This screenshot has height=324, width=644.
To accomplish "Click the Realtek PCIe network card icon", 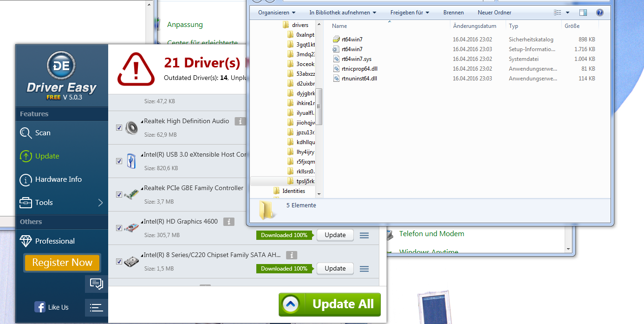I will 131,194.
